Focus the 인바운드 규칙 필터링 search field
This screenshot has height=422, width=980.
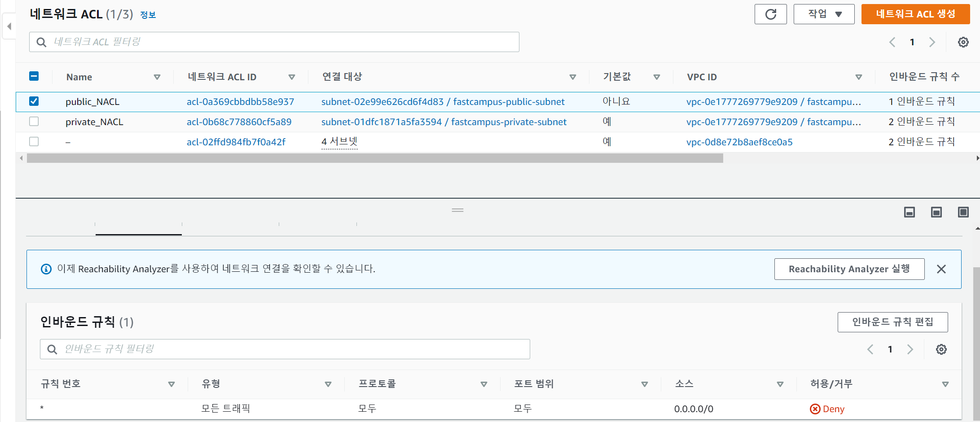tap(285, 349)
